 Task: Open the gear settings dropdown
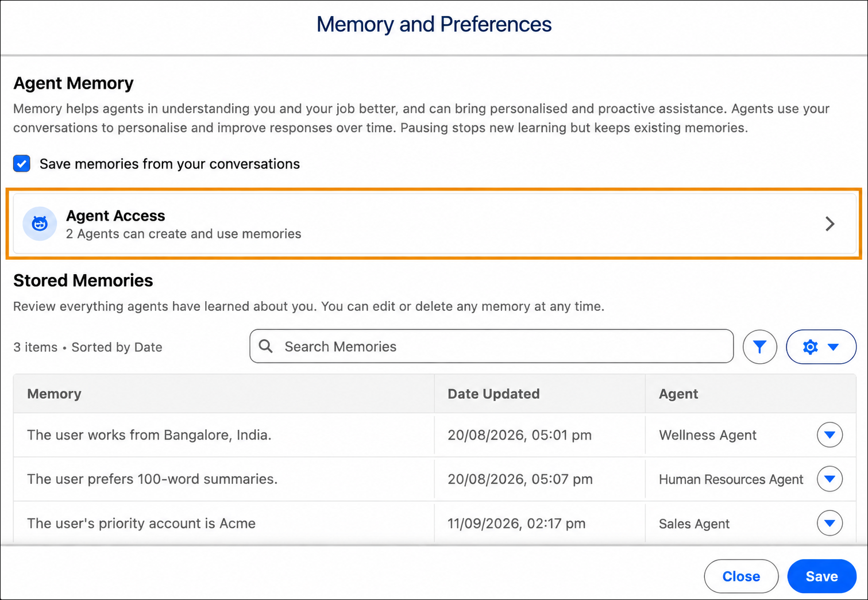(821, 347)
